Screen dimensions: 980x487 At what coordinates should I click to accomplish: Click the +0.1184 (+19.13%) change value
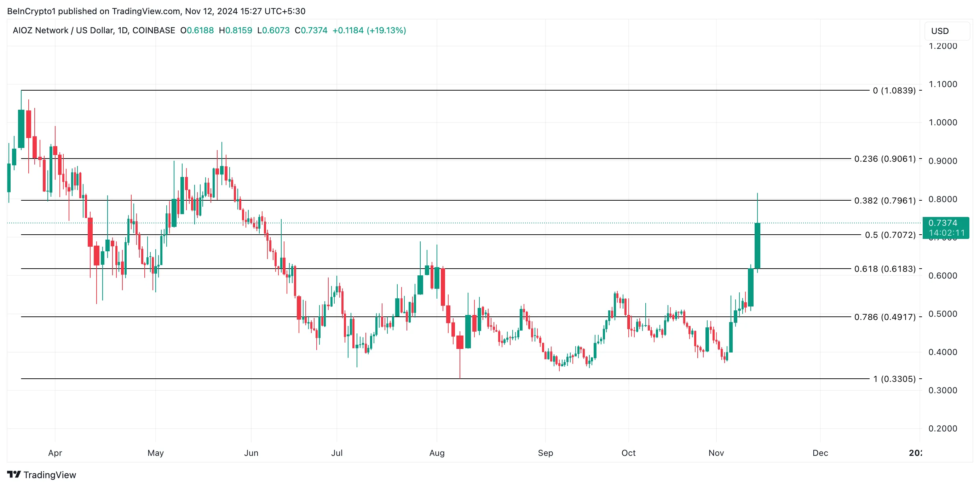tap(369, 30)
